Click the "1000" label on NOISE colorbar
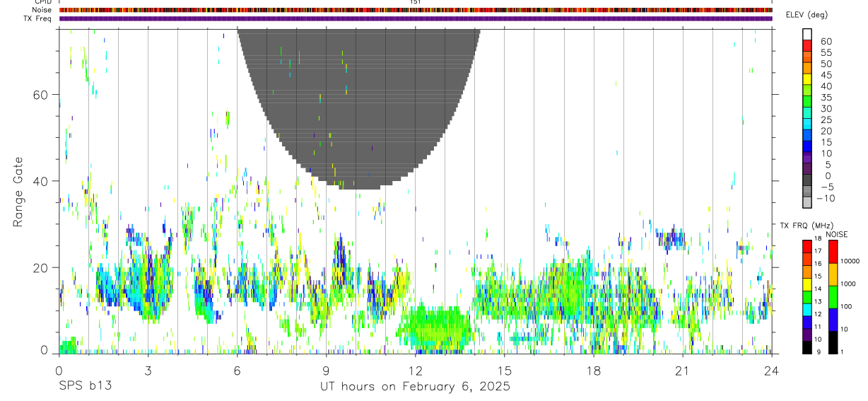Viewport: 868px width, 401px height. [848, 284]
